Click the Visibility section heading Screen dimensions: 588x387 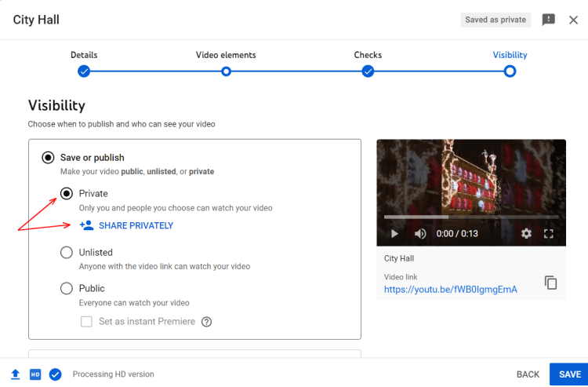tap(56, 105)
